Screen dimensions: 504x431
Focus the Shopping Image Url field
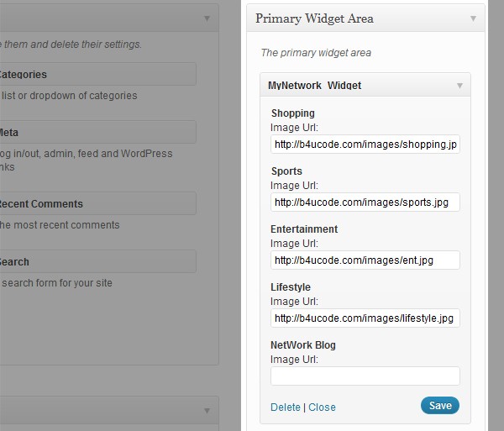365,145
